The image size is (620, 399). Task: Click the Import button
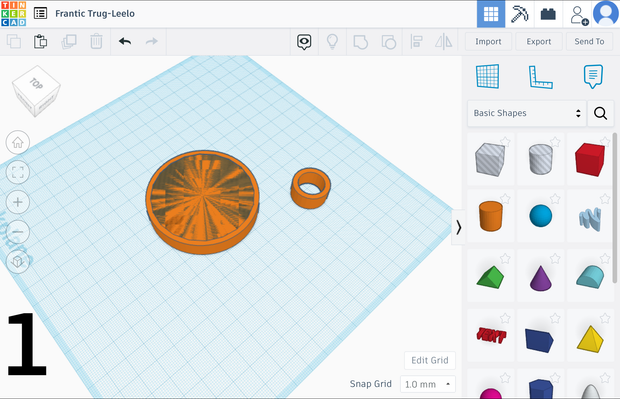(x=488, y=42)
